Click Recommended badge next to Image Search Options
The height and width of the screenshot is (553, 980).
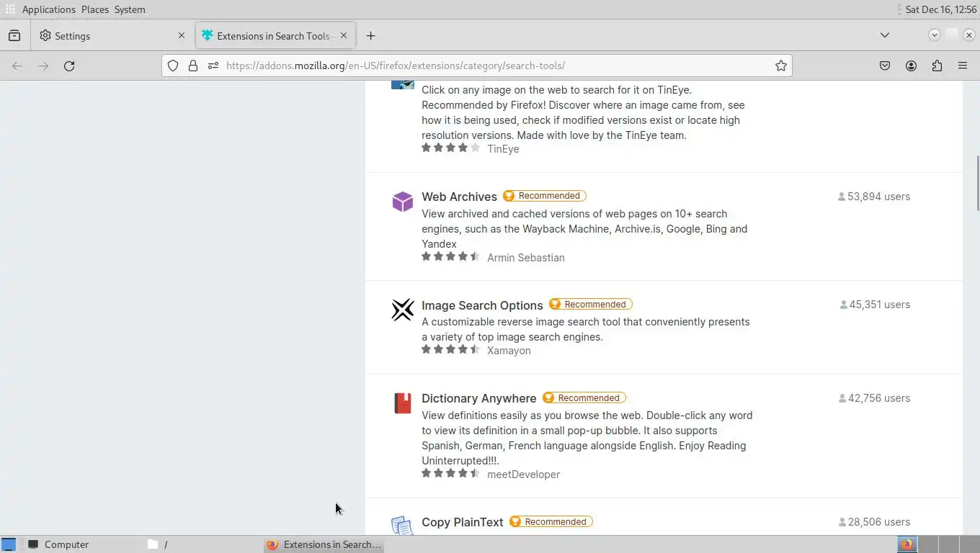click(591, 305)
